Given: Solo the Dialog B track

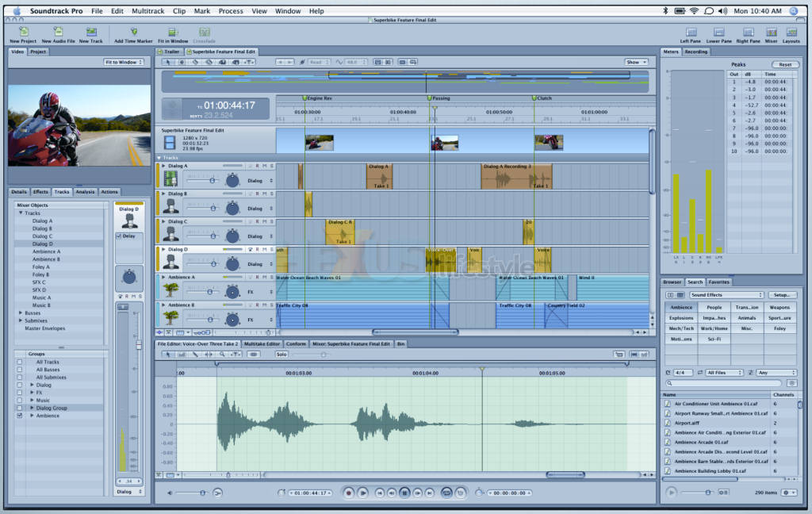Looking at the screenshot, I should coord(271,194).
